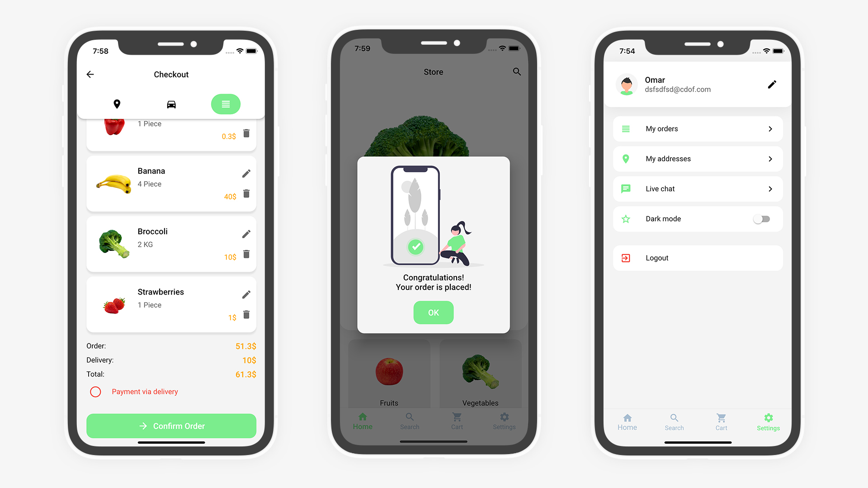Image resolution: width=868 pixels, height=488 pixels.
Task: Tap the edit pencil icon next to Banana
Action: (247, 173)
